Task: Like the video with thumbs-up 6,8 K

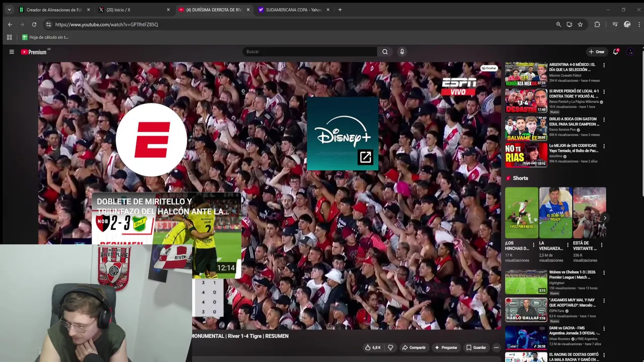Action: click(x=373, y=347)
